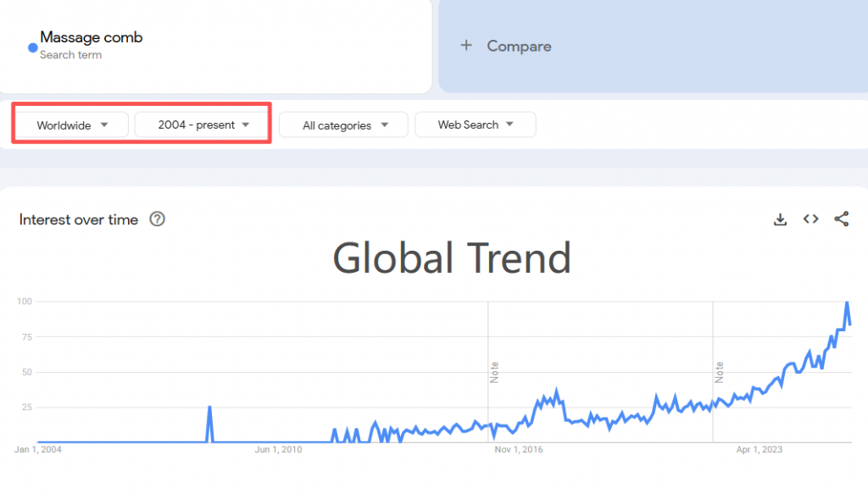Open the All categories dropdown
Screen dimensions: 868x499
(344, 125)
